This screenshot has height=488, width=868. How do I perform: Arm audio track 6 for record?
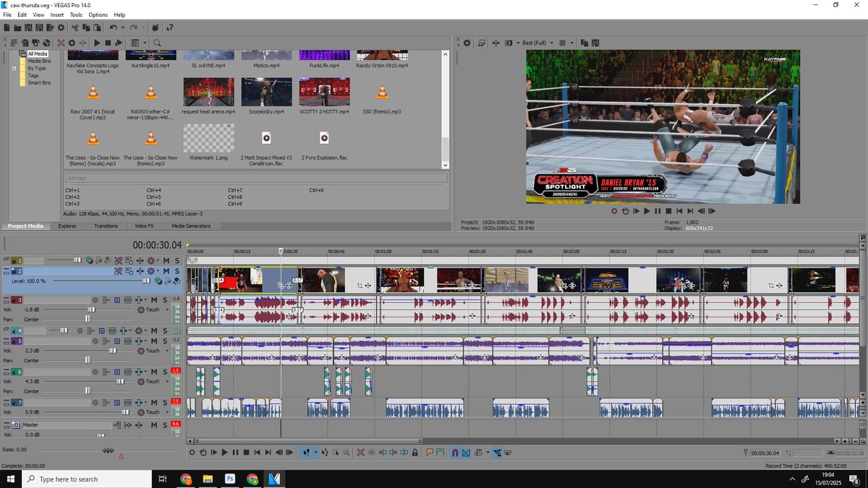click(x=95, y=372)
